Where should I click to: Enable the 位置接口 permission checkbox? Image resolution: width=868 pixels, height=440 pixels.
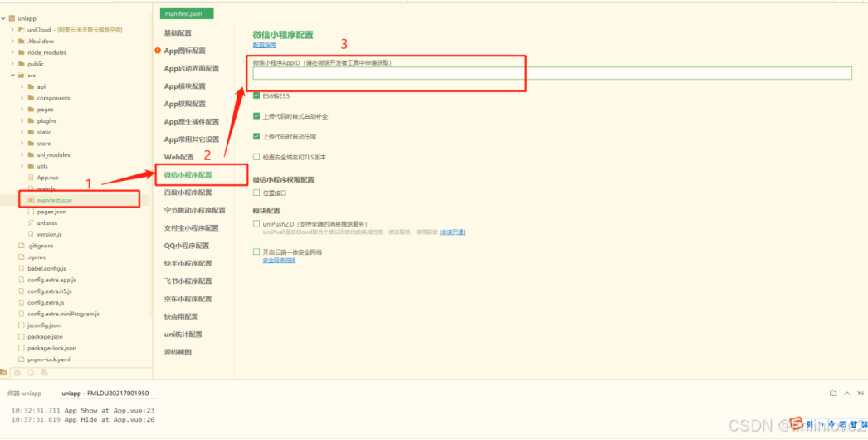pos(256,193)
